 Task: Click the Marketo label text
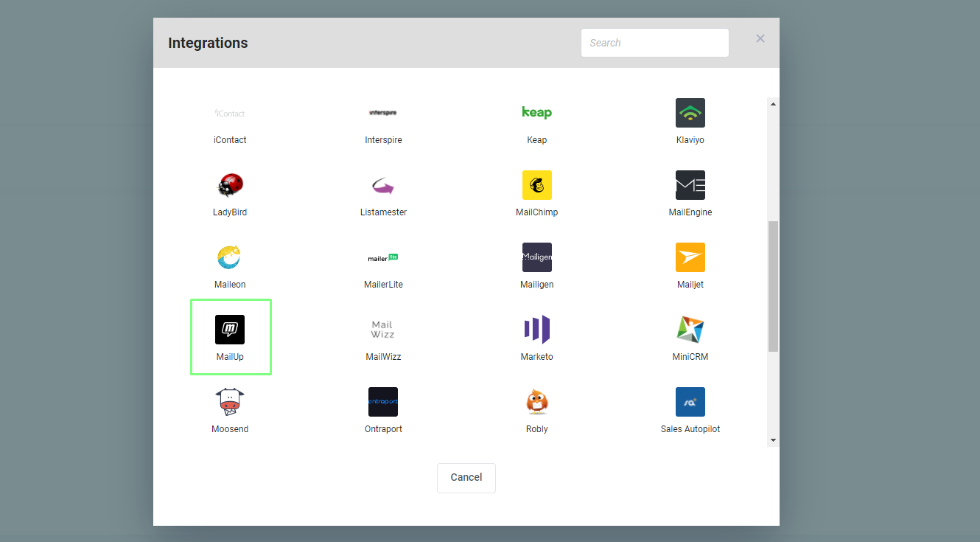coord(536,357)
